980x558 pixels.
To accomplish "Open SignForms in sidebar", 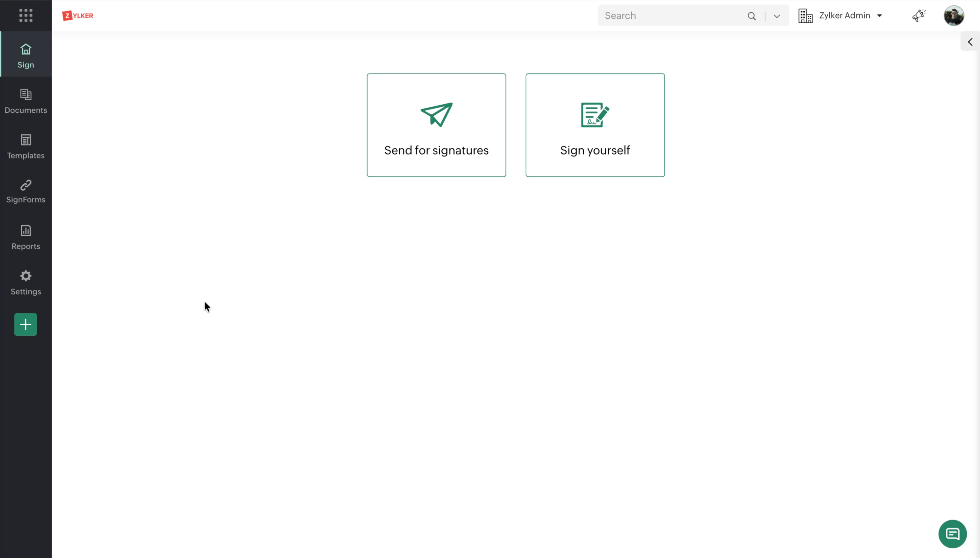I will 26,192.
